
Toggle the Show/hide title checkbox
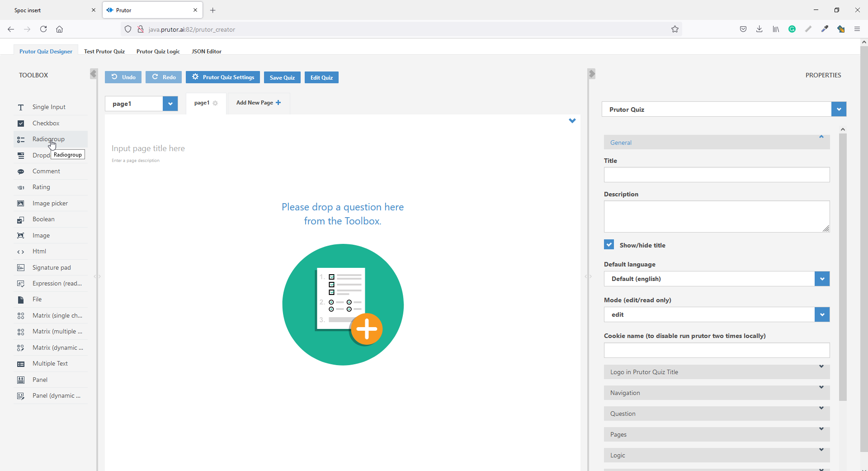coord(609,245)
